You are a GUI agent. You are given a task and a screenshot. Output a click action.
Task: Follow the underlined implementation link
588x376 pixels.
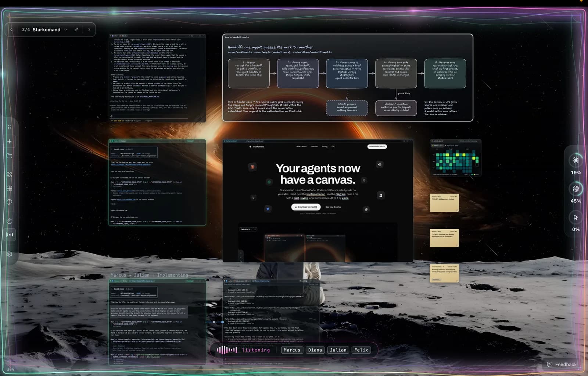click(x=316, y=194)
